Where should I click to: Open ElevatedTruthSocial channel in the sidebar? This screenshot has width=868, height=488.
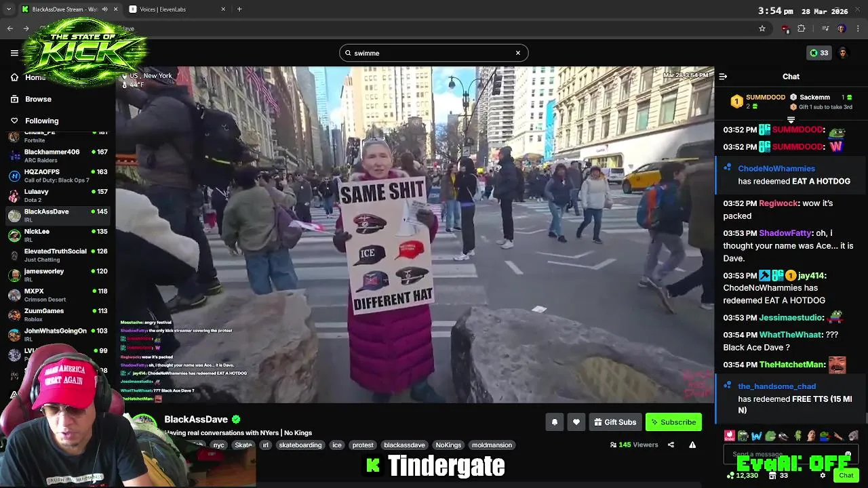[x=58, y=255]
